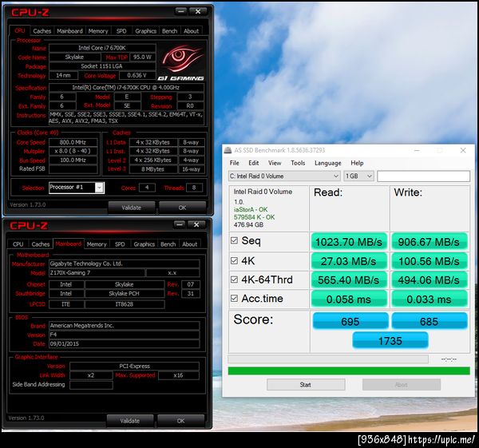
Task: Click Validate in the bottom CPU-Z window
Action: point(130,421)
